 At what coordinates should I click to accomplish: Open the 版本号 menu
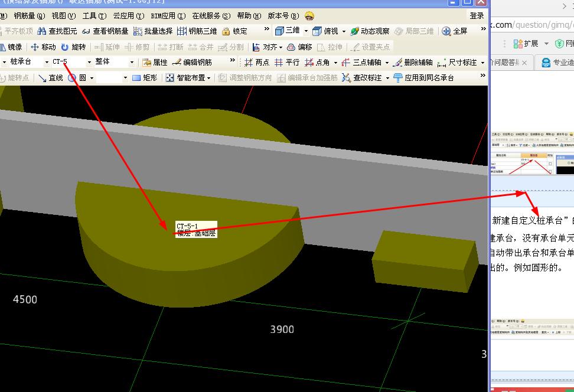point(283,16)
